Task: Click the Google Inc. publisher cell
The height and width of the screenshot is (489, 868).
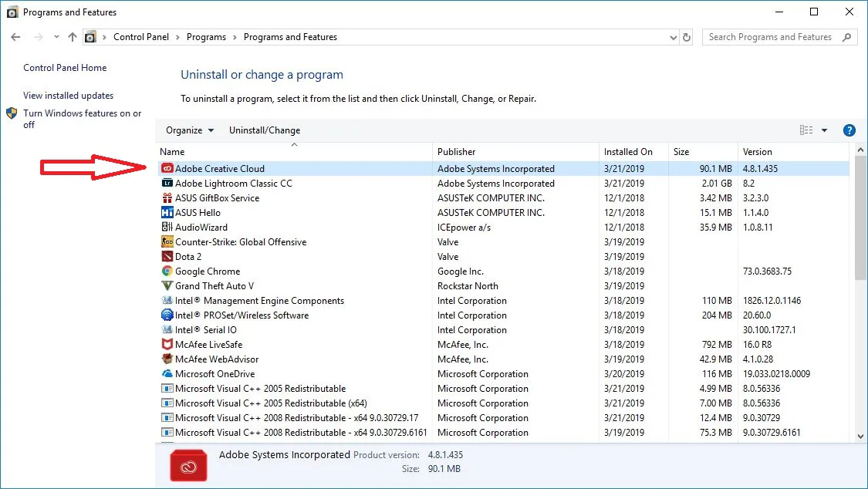Action: point(460,271)
